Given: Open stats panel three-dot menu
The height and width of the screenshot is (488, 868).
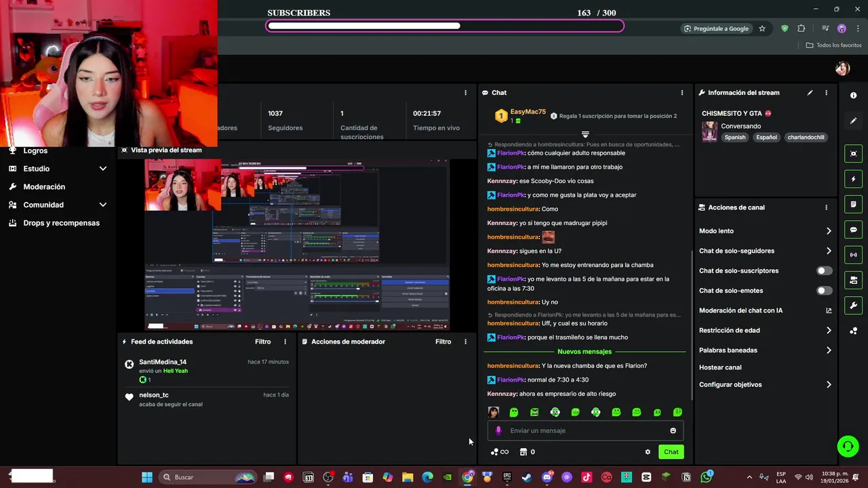Looking at the screenshot, I should click(465, 93).
